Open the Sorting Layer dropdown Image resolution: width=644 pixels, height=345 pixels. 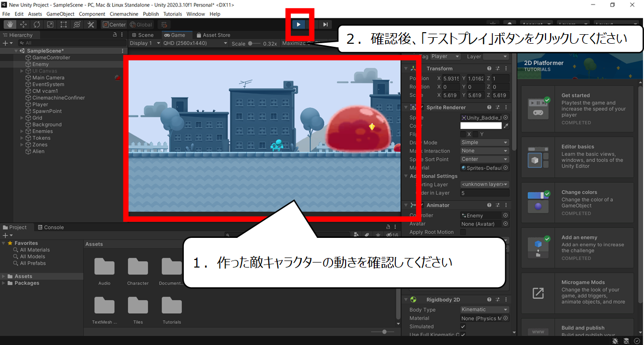[x=485, y=184]
